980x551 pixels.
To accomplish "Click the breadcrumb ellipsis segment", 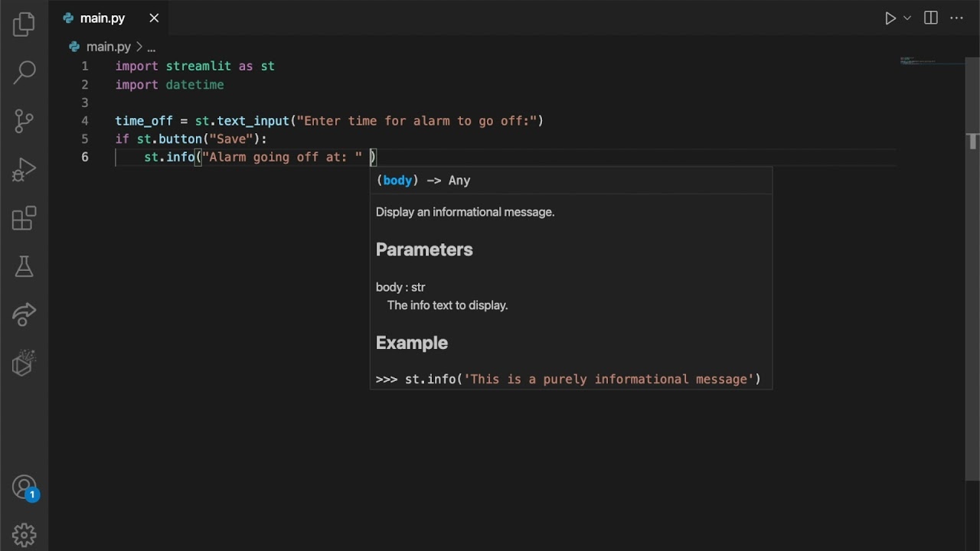I will (152, 47).
